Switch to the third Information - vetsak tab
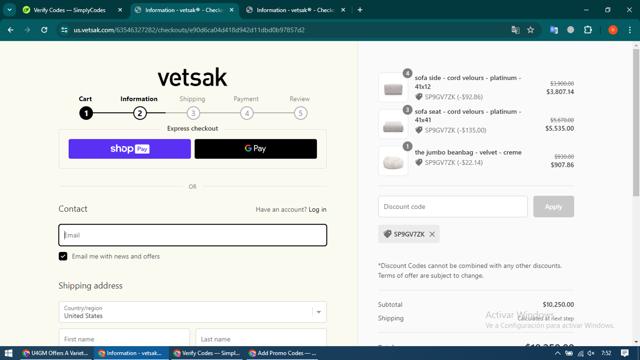The image size is (640, 360). pyautogui.click(x=295, y=10)
